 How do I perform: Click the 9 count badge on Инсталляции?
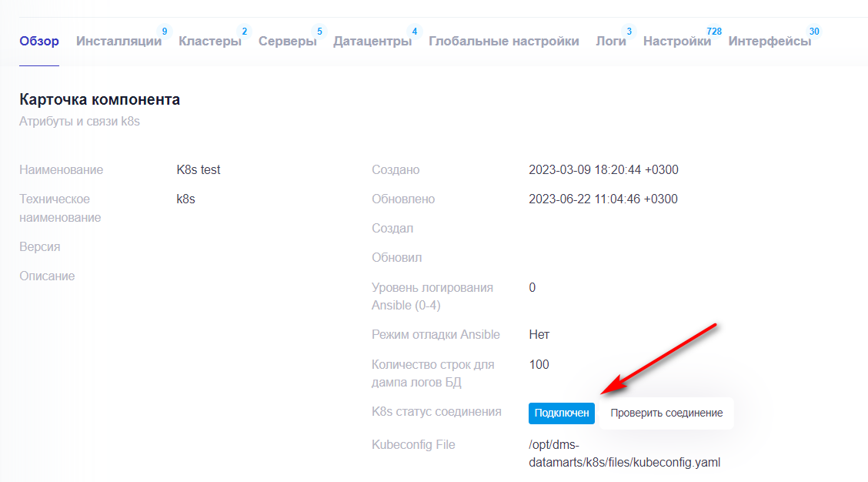[164, 32]
